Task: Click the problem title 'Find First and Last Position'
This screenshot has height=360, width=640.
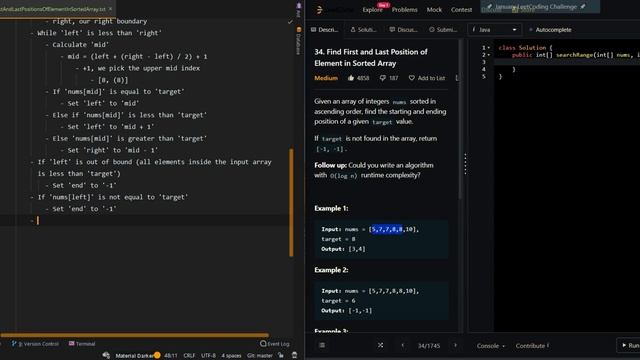Action: click(371, 58)
